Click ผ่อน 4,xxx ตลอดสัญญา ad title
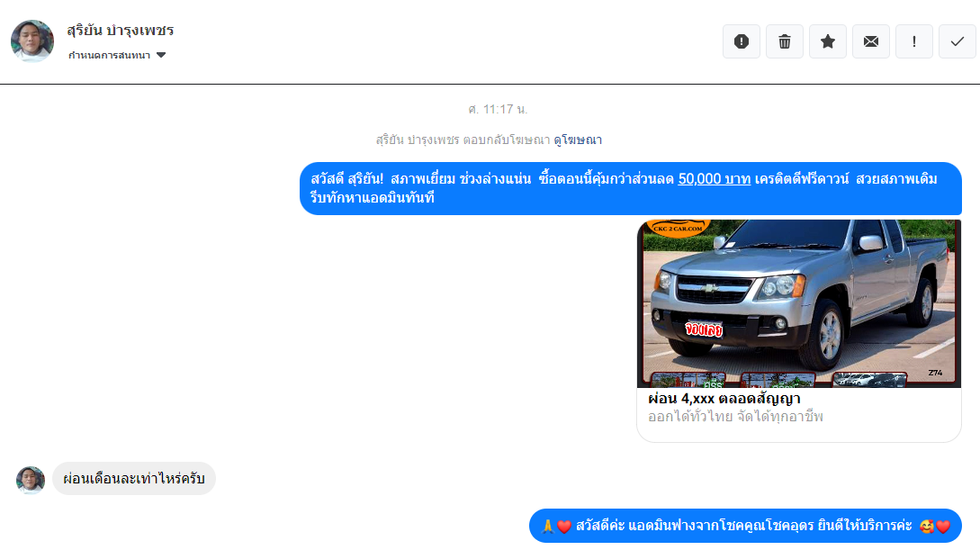This screenshot has height=550, width=980. coord(724,399)
